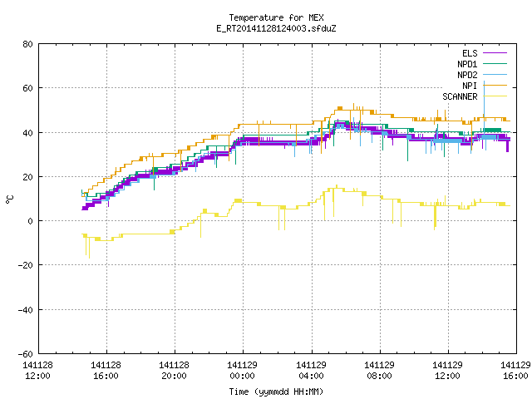Image resolution: width=532 pixels, height=399 pixels.
Task: Click the purple ELS legend line
Action: pyautogui.click(x=495, y=53)
